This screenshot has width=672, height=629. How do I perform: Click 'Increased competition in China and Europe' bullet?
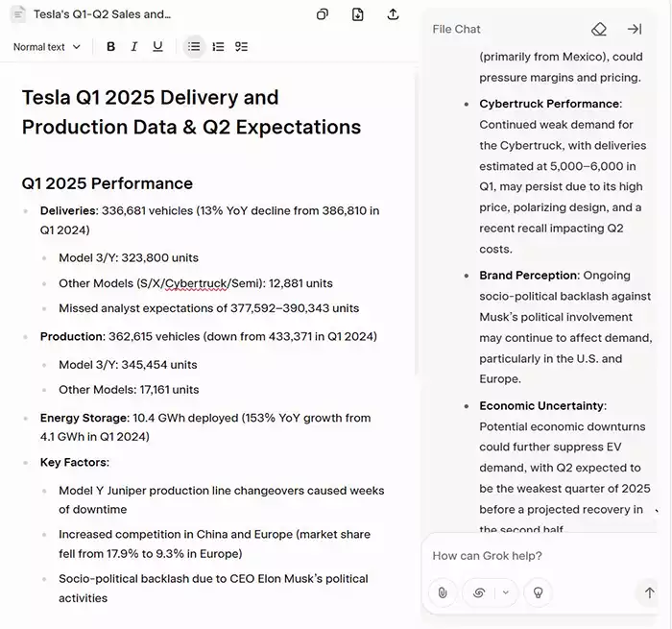coord(215,544)
